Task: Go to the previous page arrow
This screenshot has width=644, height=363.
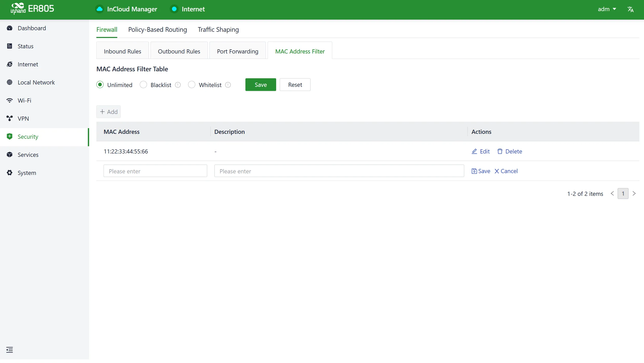Action: tap(612, 194)
